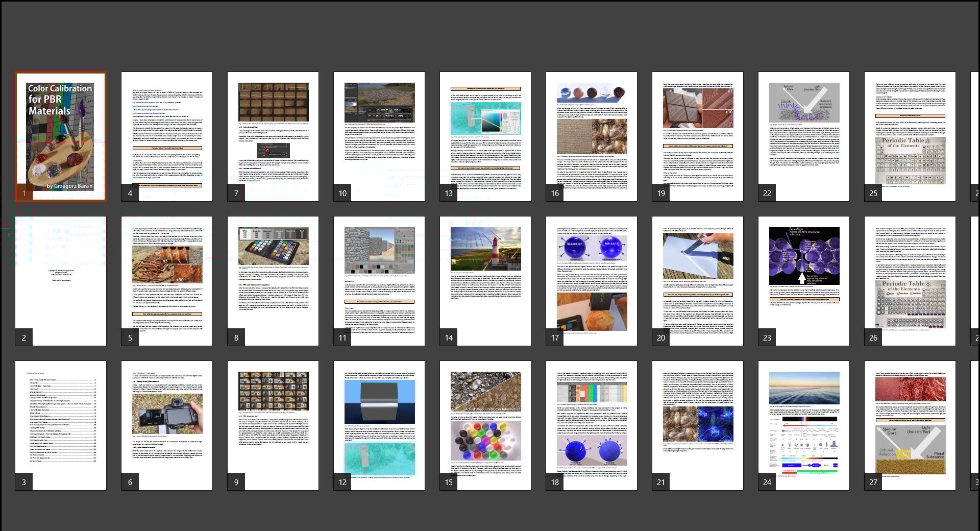Select page 19 chocolate bar thumbnail
Image resolution: width=980 pixels, height=531 pixels.
pyautogui.click(x=698, y=136)
